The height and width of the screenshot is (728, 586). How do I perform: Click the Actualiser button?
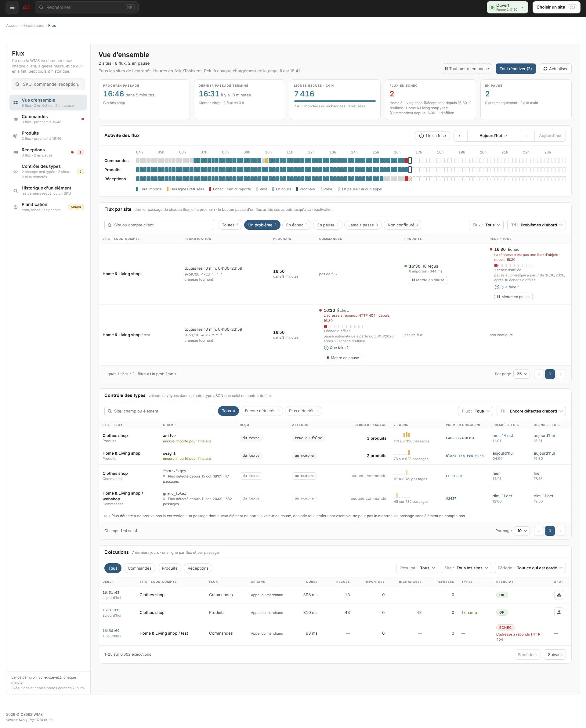(555, 69)
